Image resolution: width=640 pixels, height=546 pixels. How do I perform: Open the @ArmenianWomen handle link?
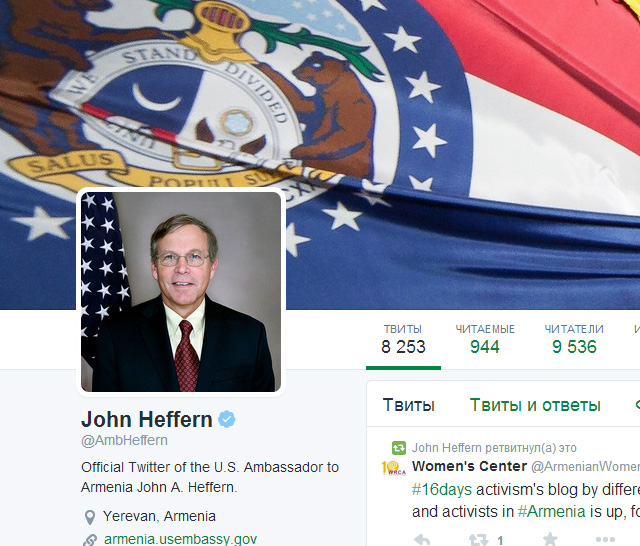[x=585, y=466]
